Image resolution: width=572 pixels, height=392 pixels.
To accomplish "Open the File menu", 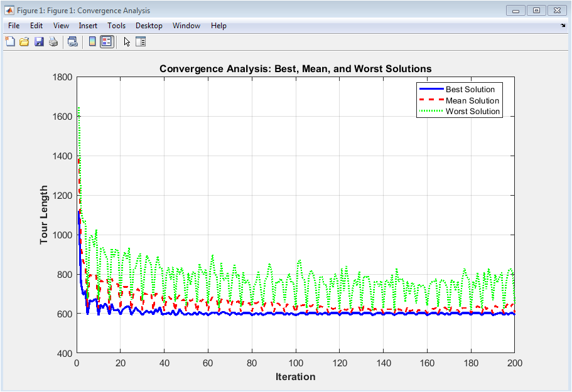I will [x=14, y=26].
